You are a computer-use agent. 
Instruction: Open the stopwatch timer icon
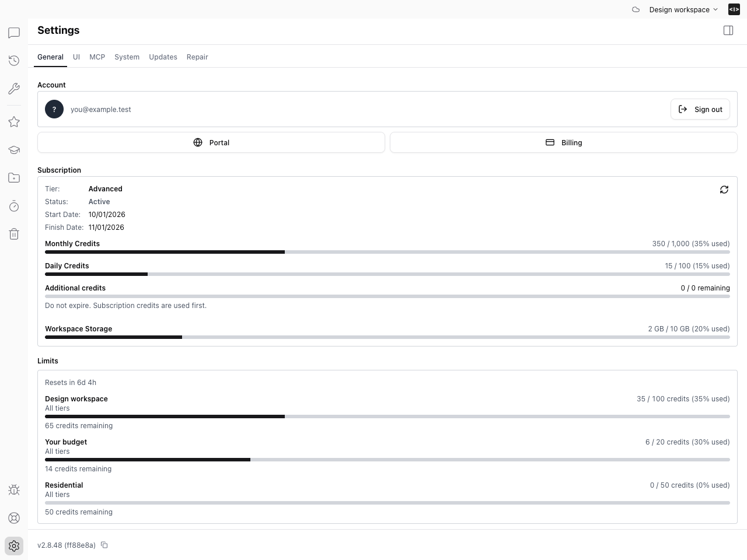14,206
